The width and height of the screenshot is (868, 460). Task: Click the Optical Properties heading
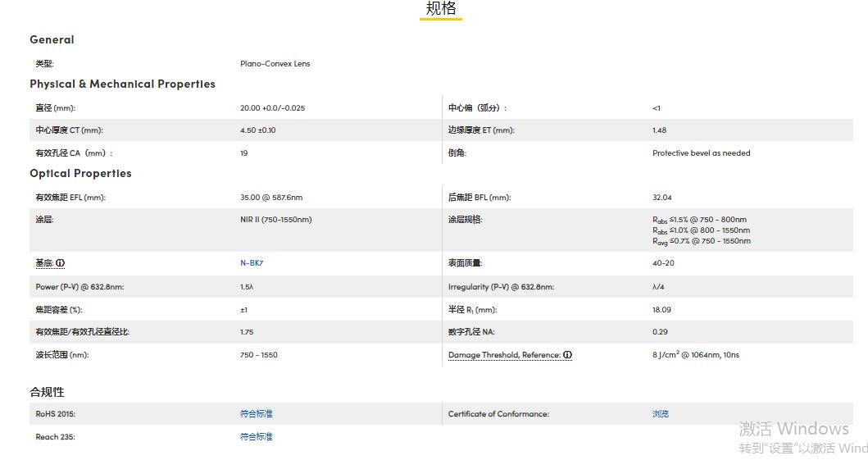(81, 173)
